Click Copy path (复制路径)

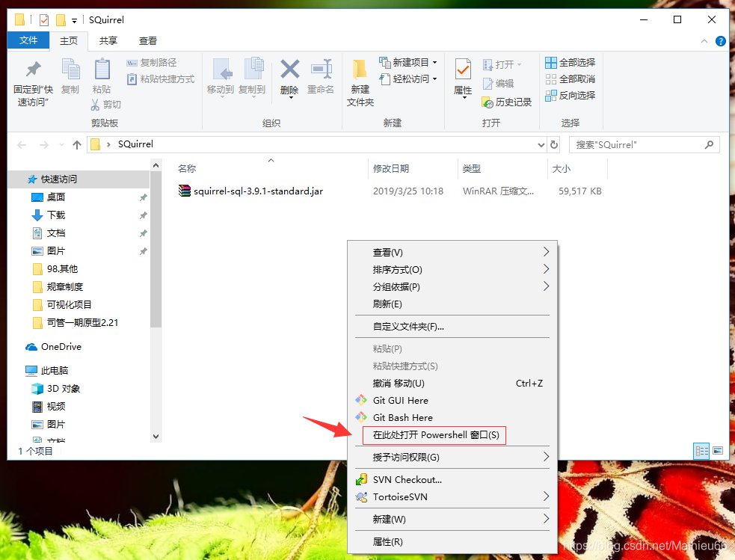pos(152,62)
